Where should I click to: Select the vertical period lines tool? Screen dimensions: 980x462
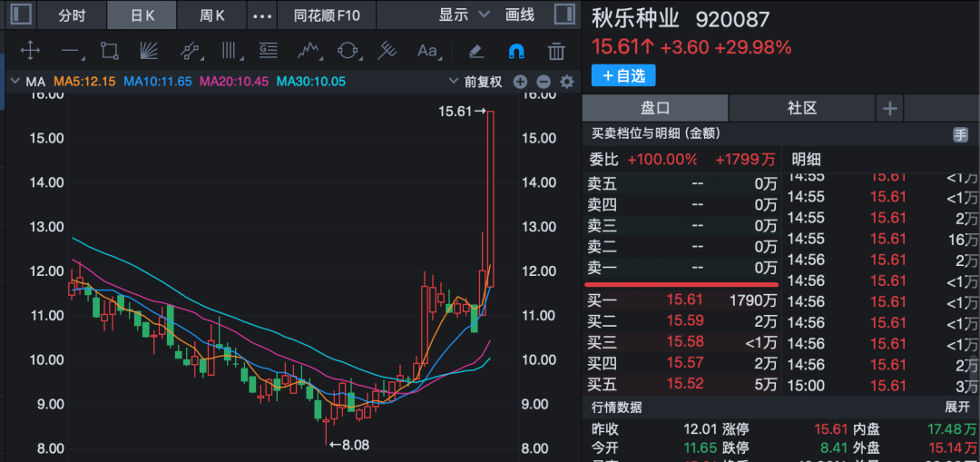click(x=230, y=51)
